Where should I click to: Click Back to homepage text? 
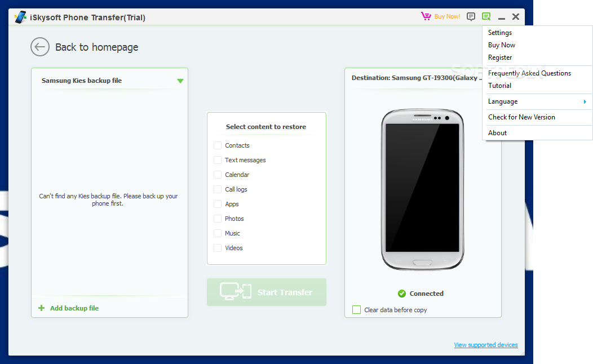[96, 47]
